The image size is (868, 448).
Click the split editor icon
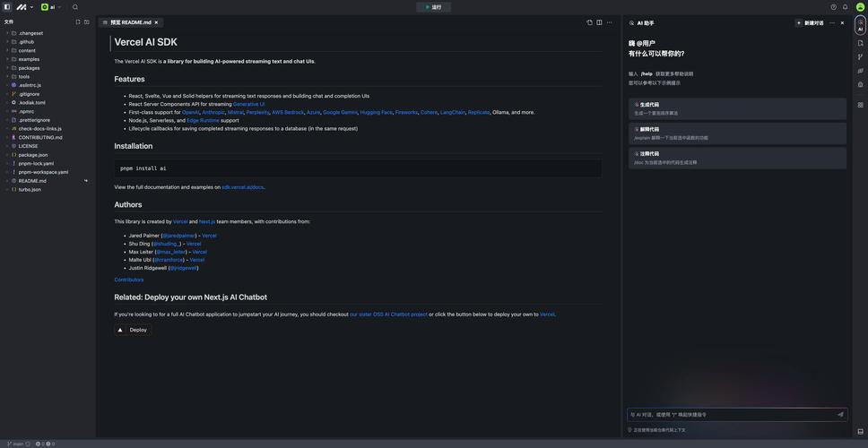coord(599,22)
